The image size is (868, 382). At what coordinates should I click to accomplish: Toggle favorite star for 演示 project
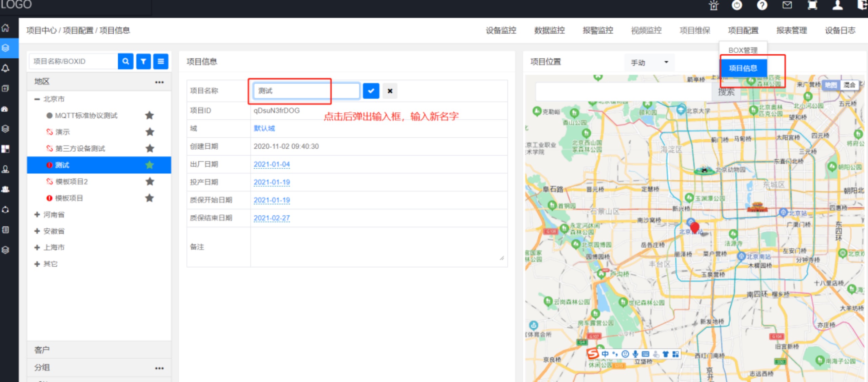click(x=150, y=132)
